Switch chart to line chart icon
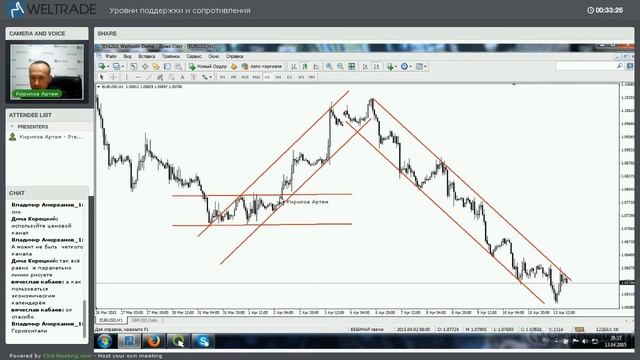The height and width of the screenshot is (360, 640). 316,66
